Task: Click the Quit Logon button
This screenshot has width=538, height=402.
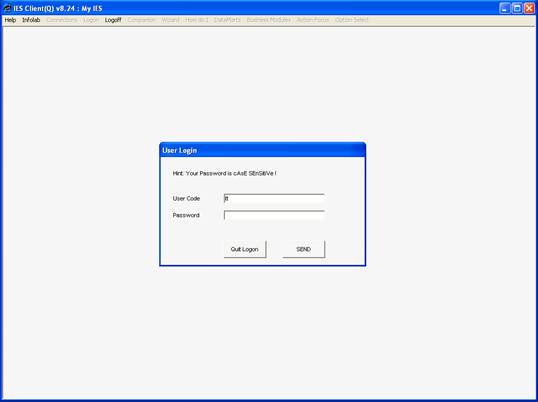Action: 245,249
